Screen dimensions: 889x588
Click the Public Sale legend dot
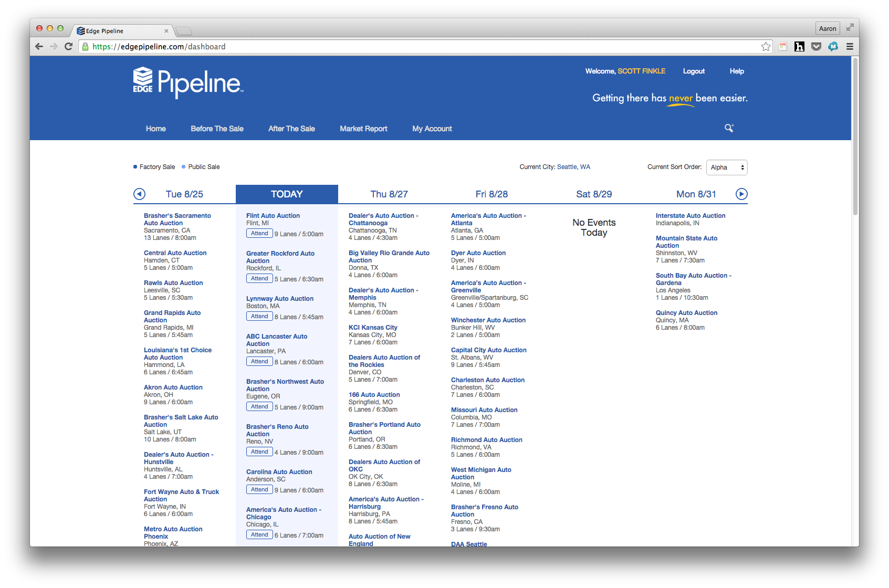tap(184, 167)
